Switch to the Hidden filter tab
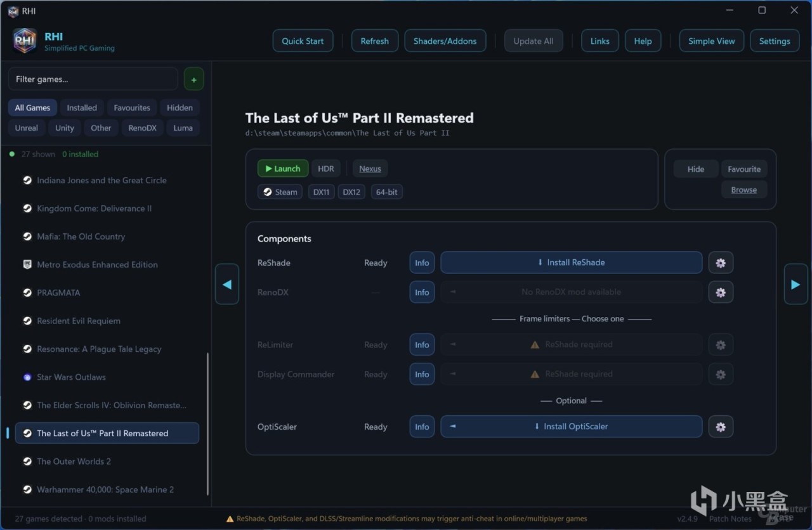The height and width of the screenshot is (530, 812). (x=180, y=108)
